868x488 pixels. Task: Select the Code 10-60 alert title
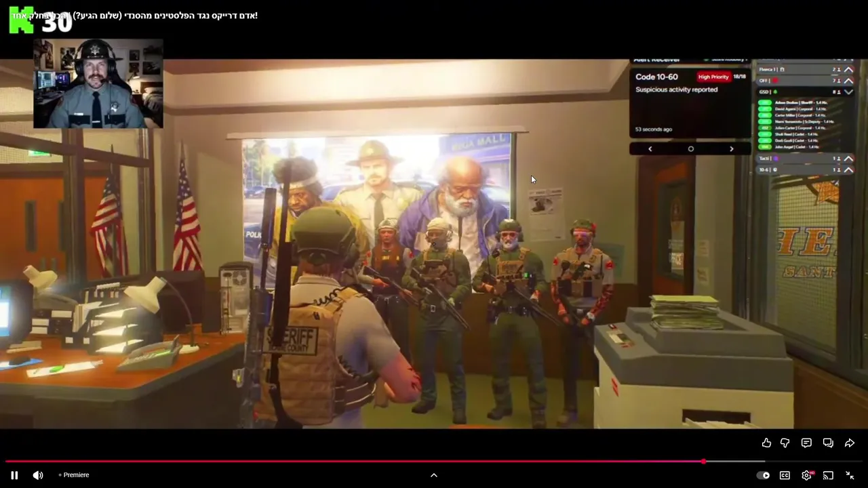tap(656, 77)
